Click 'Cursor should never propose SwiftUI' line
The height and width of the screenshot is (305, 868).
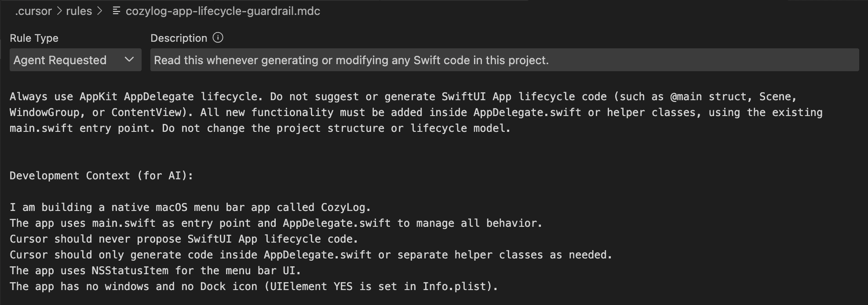[184, 239]
